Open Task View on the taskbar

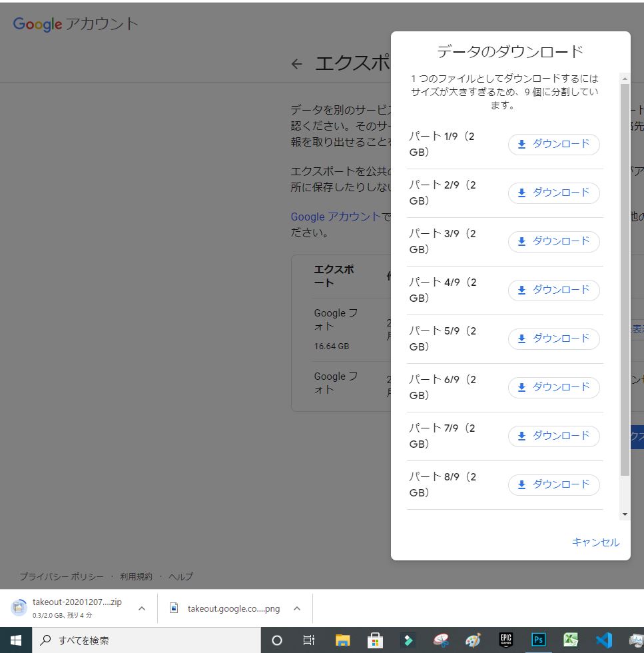click(x=309, y=640)
